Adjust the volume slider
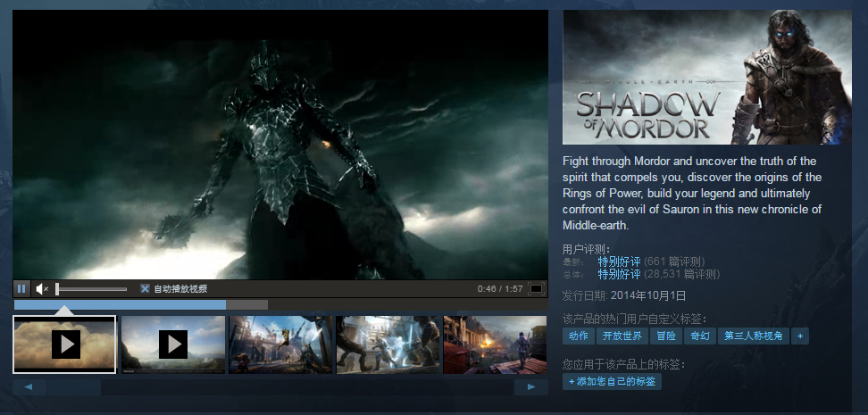Image resolution: width=868 pixels, height=415 pixels. [91, 289]
